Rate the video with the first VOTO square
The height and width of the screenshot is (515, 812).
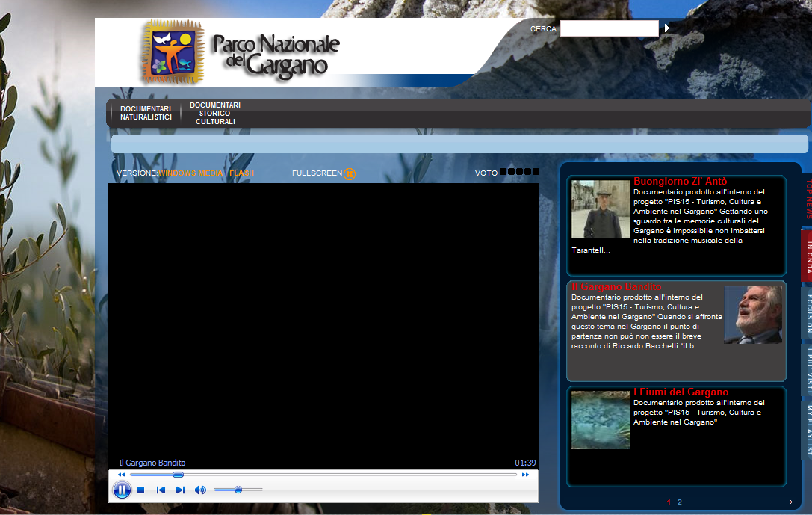coord(503,171)
